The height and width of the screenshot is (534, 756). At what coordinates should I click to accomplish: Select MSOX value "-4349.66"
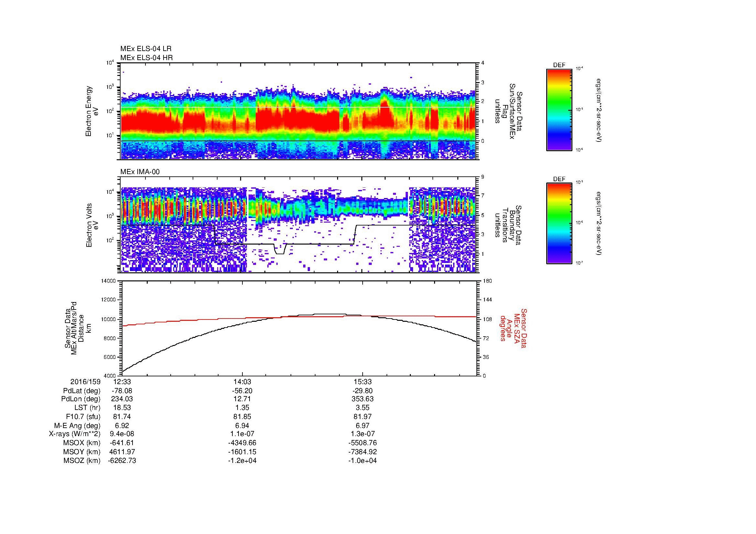pyautogui.click(x=242, y=443)
